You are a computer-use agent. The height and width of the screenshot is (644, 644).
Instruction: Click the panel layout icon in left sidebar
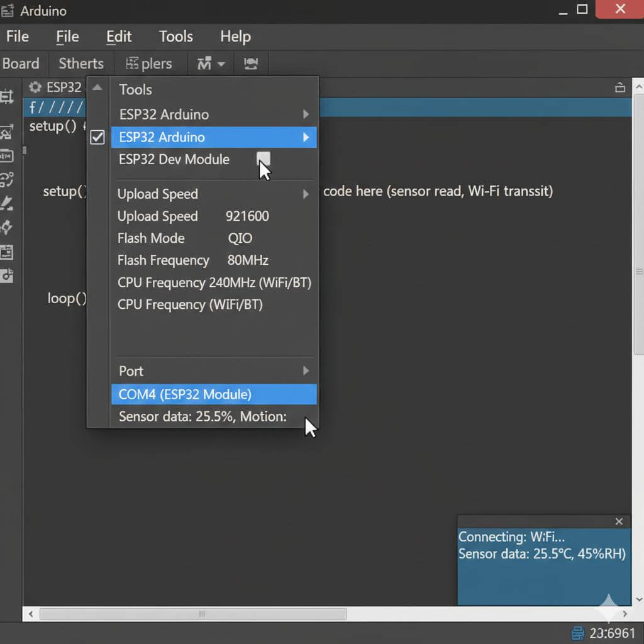(x=6, y=252)
